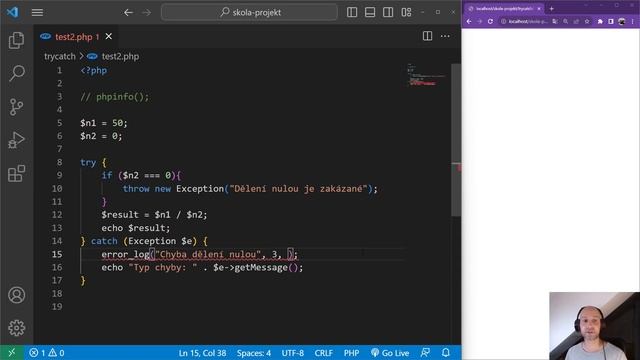Open the Source Control view
640x360 pixels.
(x=16, y=107)
